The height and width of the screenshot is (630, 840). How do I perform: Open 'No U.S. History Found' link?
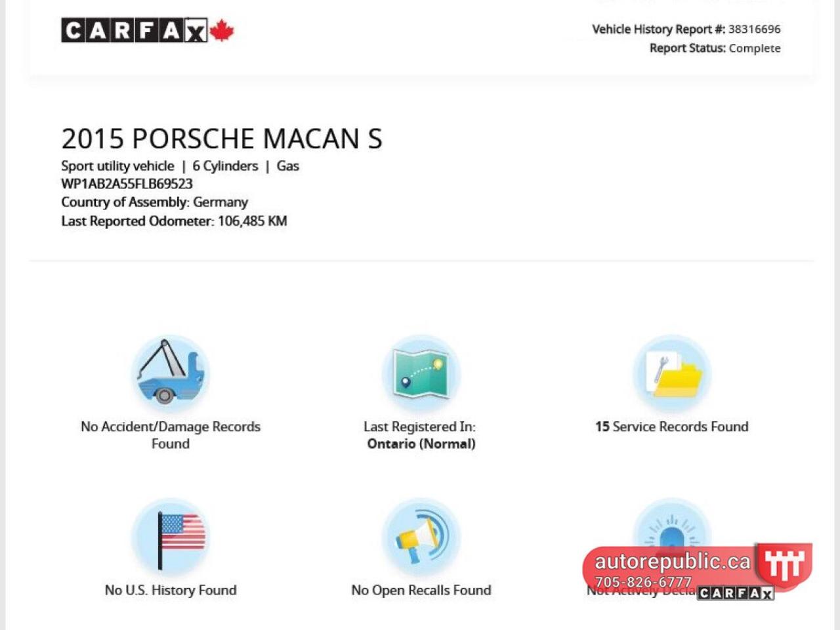(x=171, y=590)
